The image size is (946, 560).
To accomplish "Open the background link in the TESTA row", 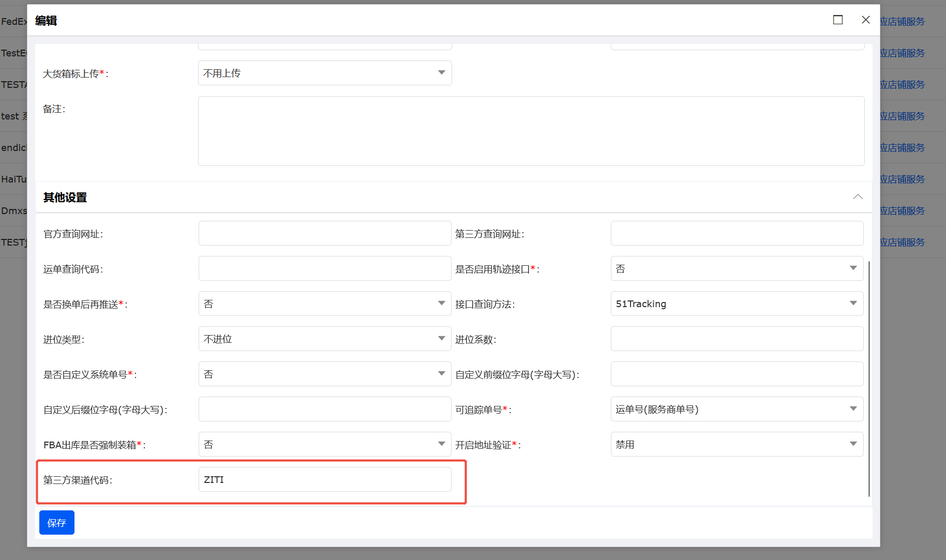I will click(902, 84).
